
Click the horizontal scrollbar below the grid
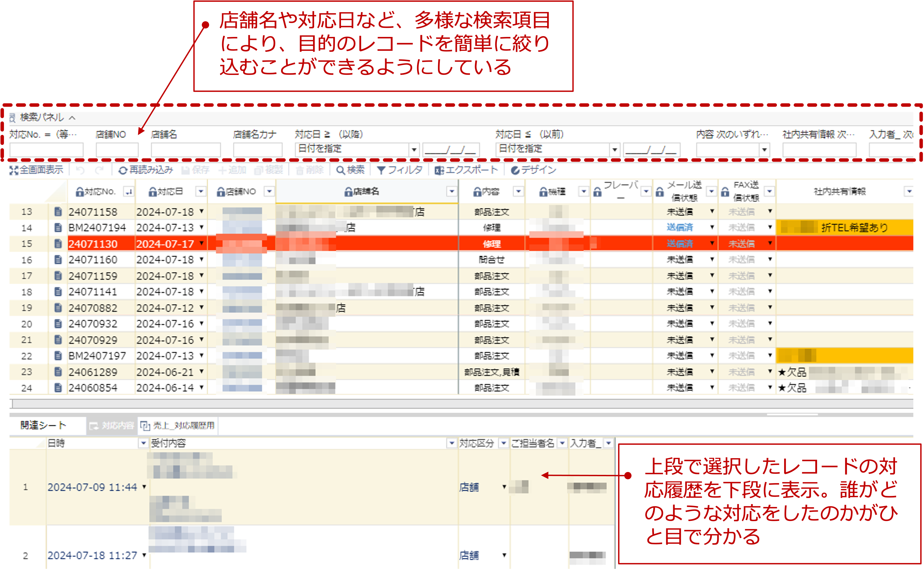tap(460, 404)
